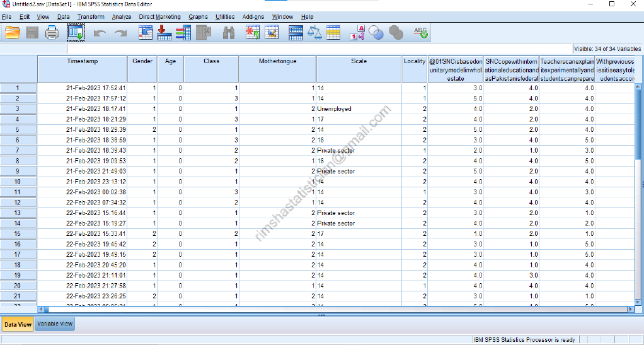The image size is (644, 345).
Task: Open the Go to Case tool
Action: click(146, 33)
